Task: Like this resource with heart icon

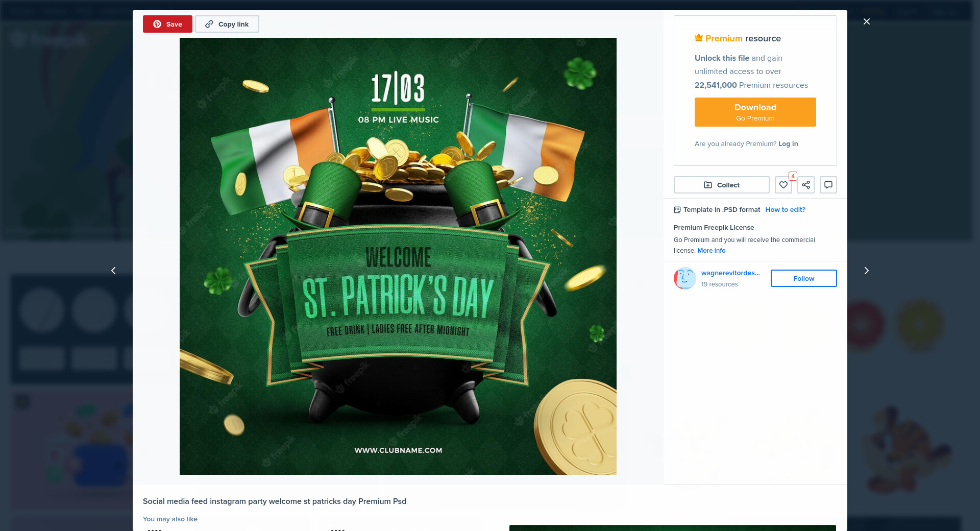Action: coord(783,185)
